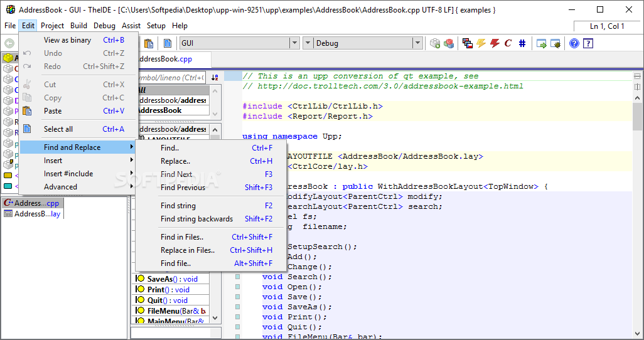Click the red italic C toolbar icon

click(x=508, y=43)
